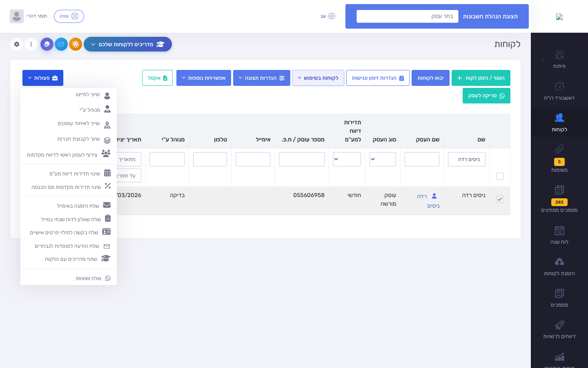Click the blue speedometer round icon
The image size is (588, 368).
[x=61, y=44]
